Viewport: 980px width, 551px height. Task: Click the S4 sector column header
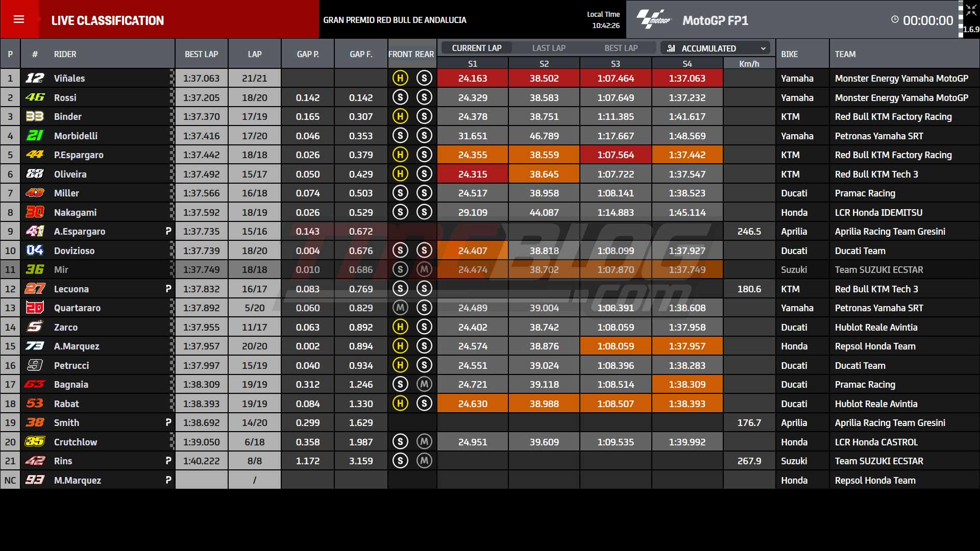(x=687, y=64)
